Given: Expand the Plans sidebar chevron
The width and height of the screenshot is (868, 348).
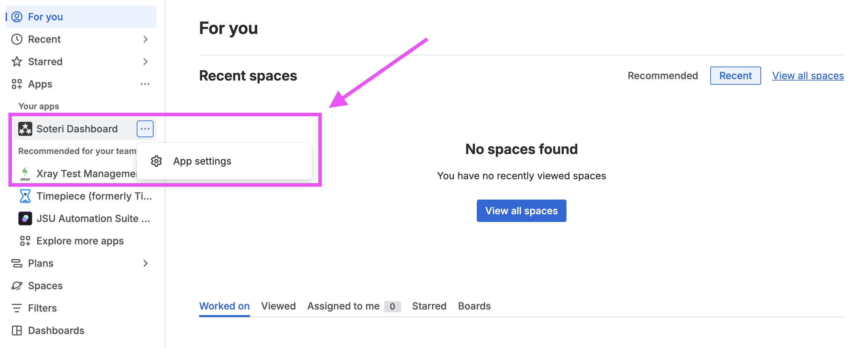Looking at the screenshot, I should [x=145, y=263].
